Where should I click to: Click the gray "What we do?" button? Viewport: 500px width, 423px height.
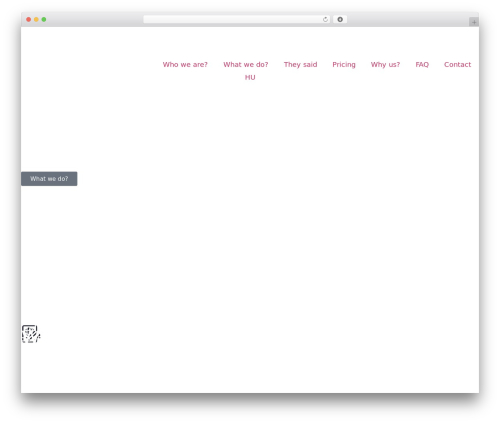49,179
